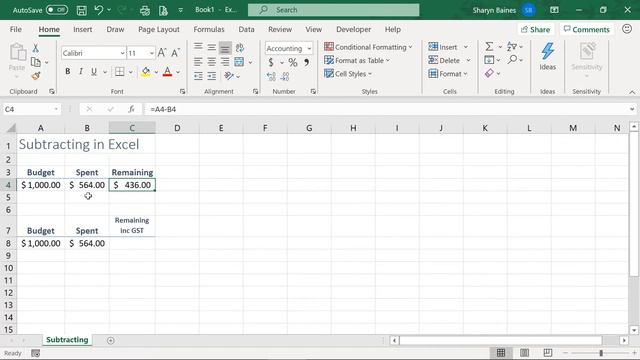Click the Copy icon
This screenshot has height=360, width=640.
pyautogui.click(x=36, y=62)
